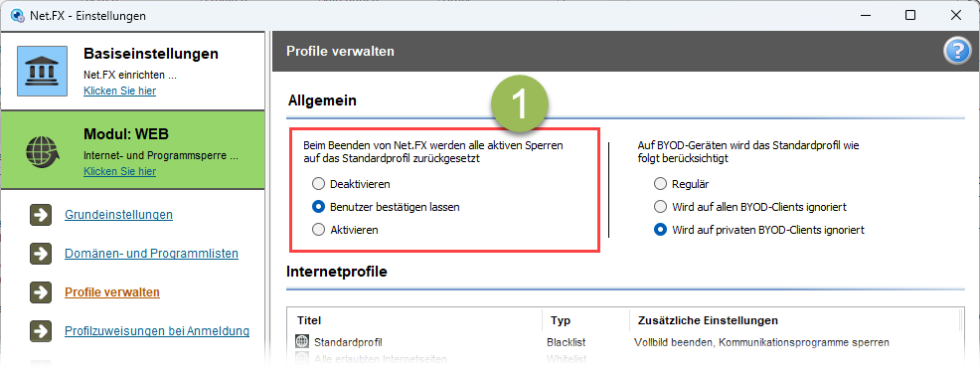Select Wird auf privaten BYOD-Clients ignoriert
Image resolution: width=980 pixels, height=383 pixels.
660,230
